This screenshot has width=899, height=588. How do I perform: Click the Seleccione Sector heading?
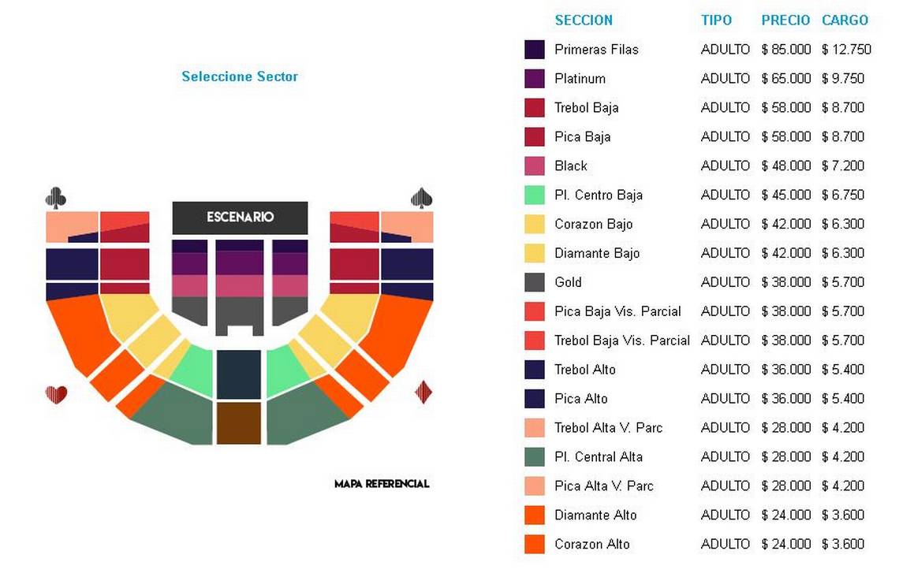point(240,76)
